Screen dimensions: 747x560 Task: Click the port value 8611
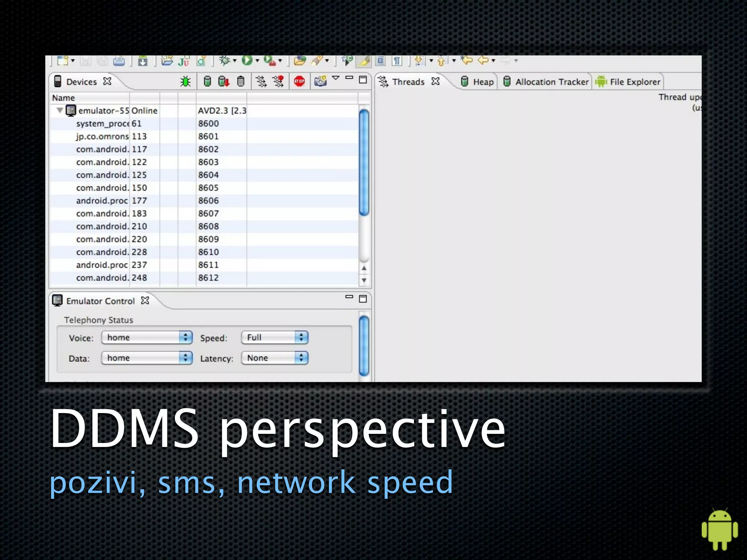click(x=208, y=265)
